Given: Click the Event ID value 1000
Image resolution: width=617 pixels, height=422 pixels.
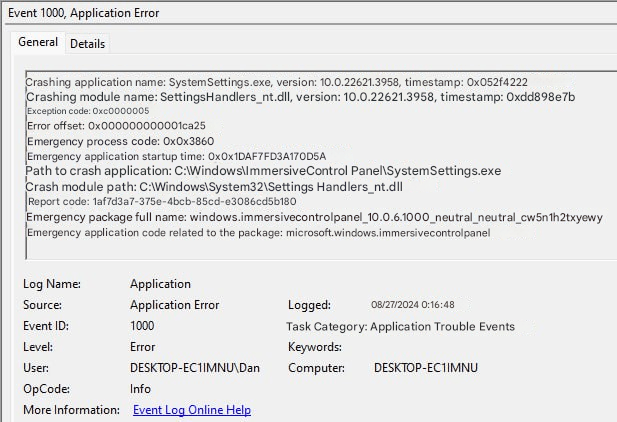Looking at the screenshot, I should tap(142, 326).
